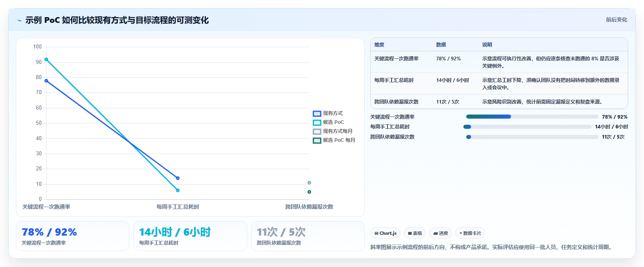Click the 现有方式 data point at 78
The image size is (644, 267).
coord(46,81)
